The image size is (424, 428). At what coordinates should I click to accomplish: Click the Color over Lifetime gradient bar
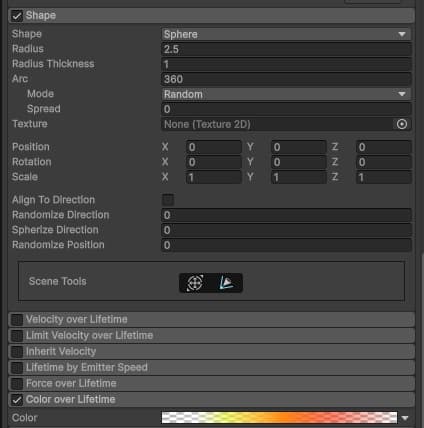click(279, 418)
